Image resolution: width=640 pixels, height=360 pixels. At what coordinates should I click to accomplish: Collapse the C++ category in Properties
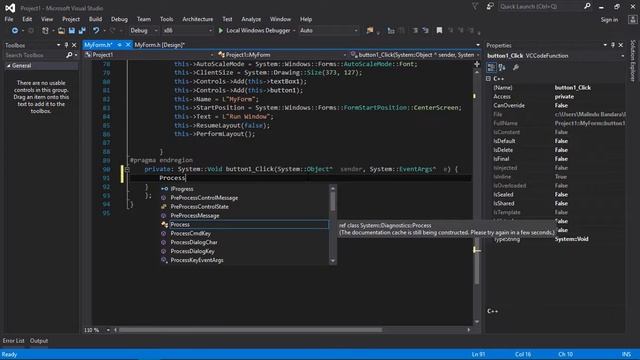pos(489,79)
